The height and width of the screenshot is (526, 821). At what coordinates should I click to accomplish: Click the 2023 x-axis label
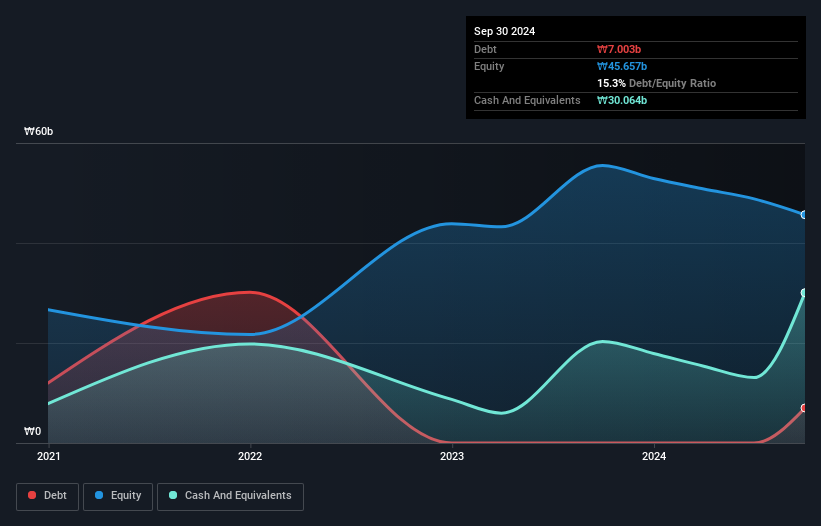(x=452, y=456)
